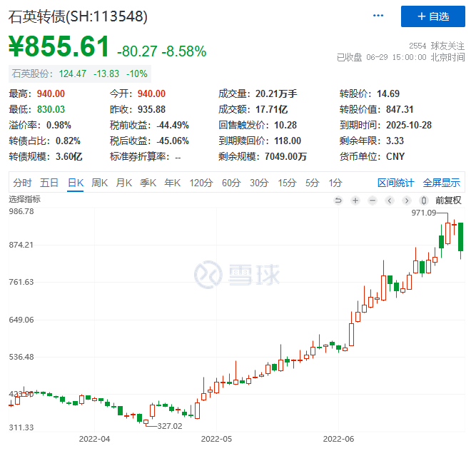The width and height of the screenshot is (476, 451).
Task: Select the 周K weekly chart tab
Action: pyautogui.click(x=100, y=183)
